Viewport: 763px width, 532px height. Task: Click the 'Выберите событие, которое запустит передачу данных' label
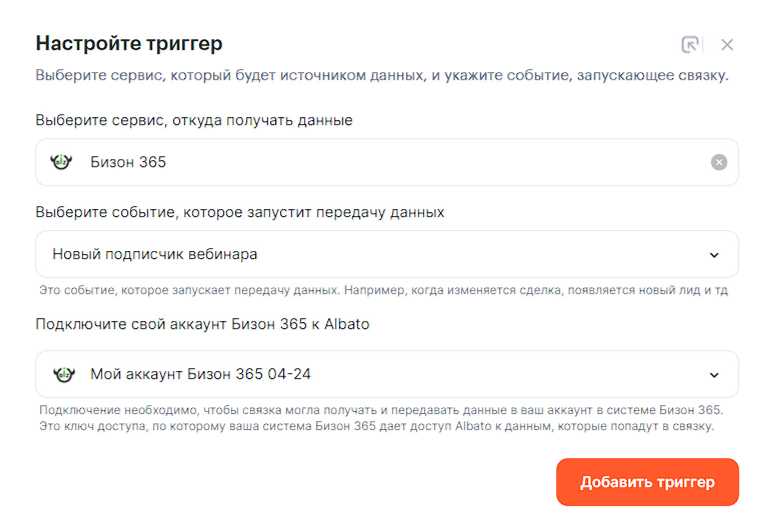pyautogui.click(x=240, y=212)
